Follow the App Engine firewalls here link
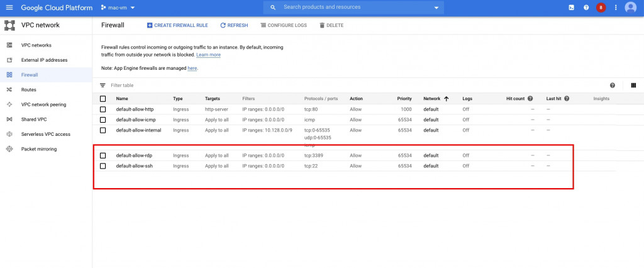The width and height of the screenshot is (644, 268). point(192,68)
